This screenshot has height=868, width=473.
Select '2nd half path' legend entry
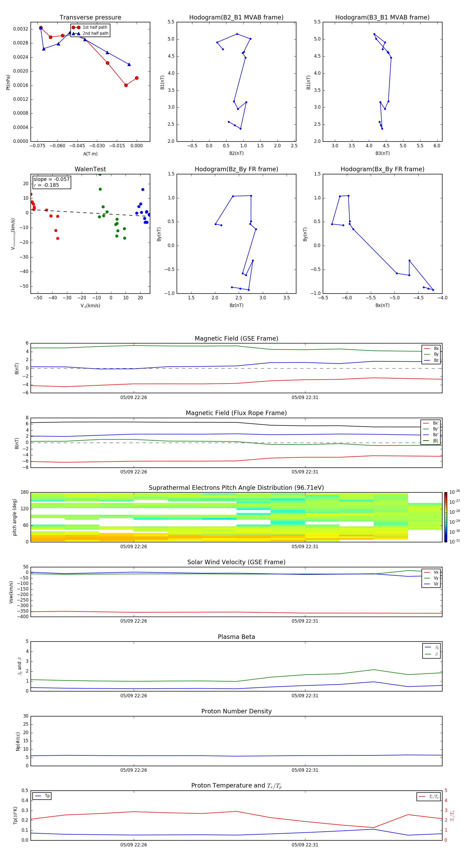pyautogui.click(x=90, y=33)
